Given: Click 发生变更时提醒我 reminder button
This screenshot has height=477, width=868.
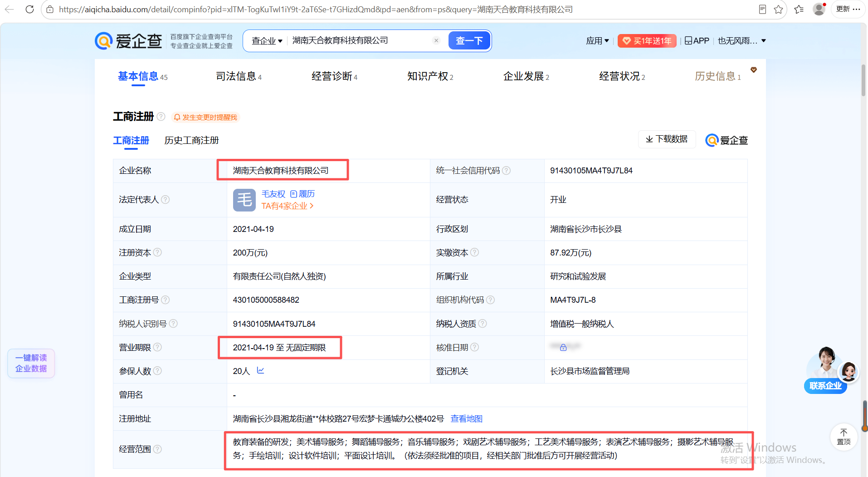Looking at the screenshot, I should coord(205,117).
